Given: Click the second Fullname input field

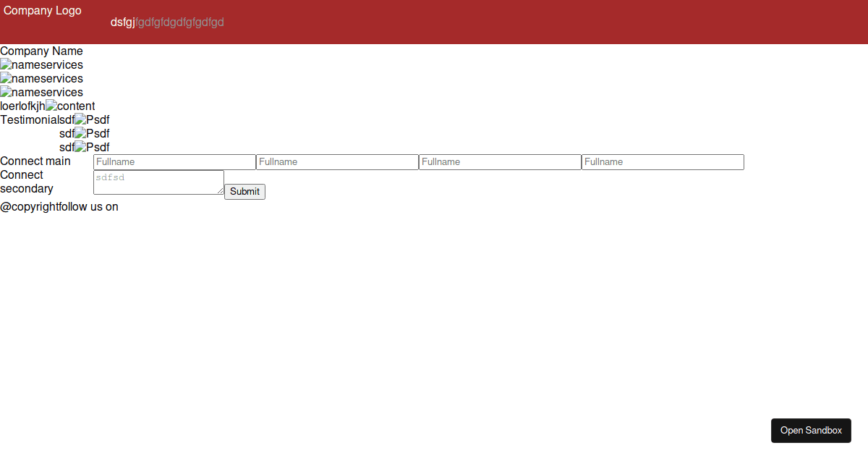Looking at the screenshot, I should click(337, 161).
